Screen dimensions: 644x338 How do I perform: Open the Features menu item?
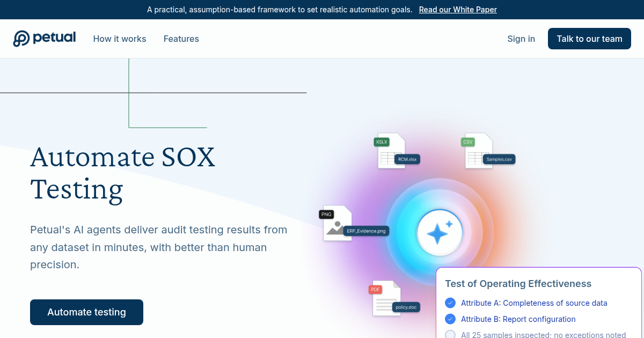point(181,39)
